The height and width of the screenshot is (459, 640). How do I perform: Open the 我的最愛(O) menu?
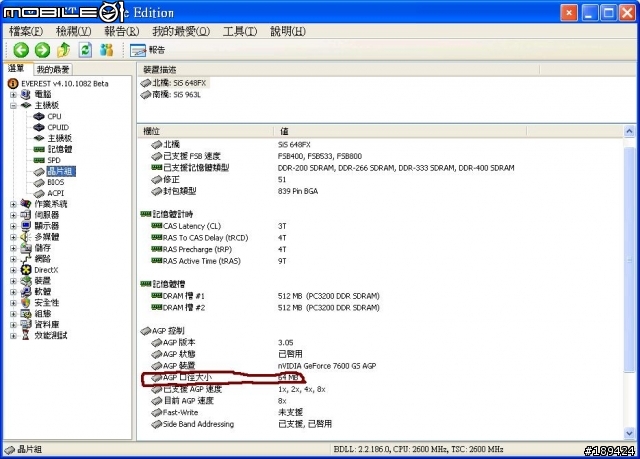pos(181,31)
